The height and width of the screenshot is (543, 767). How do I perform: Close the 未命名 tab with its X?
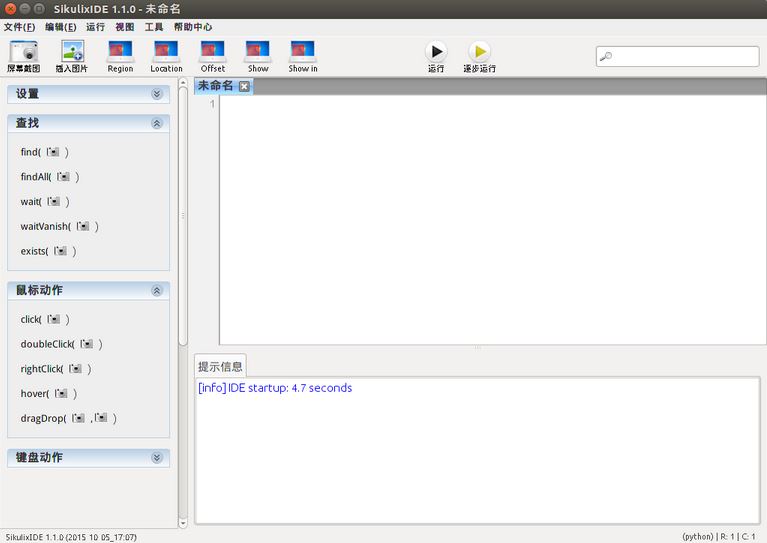coord(244,87)
